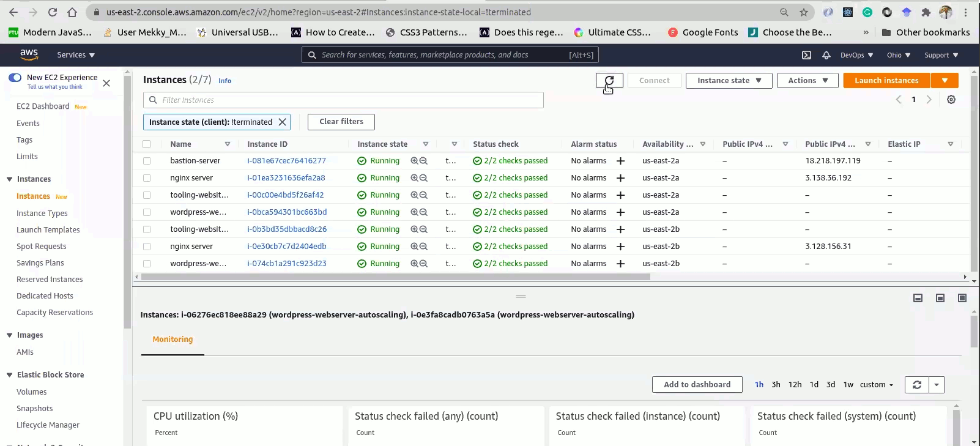Go to Spot Requests in the sidebar
Screen dimensions: 980x446
point(42,247)
